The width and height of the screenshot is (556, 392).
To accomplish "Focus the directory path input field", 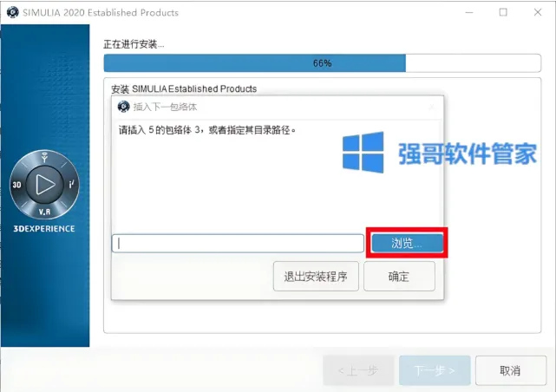I will (x=238, y=243).
